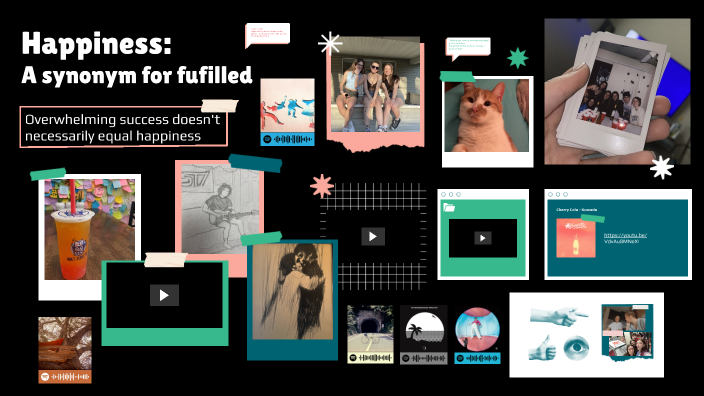
Task: Click the green tape on the couple drawing
Action: [x=261, y=238]
